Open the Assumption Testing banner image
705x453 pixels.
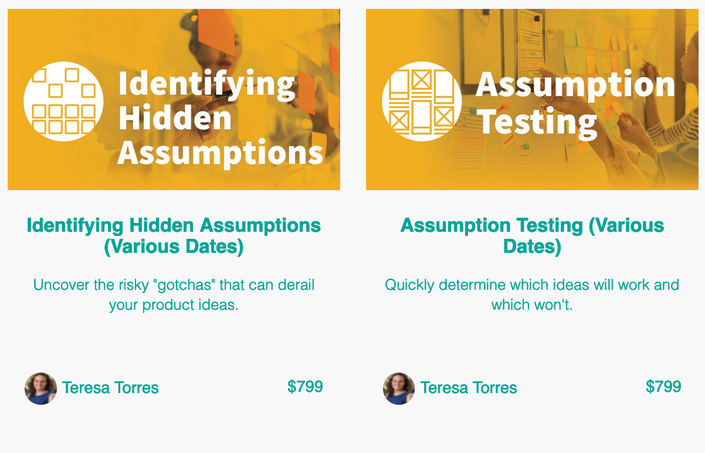pyautogui.click(x=532, y=99)
